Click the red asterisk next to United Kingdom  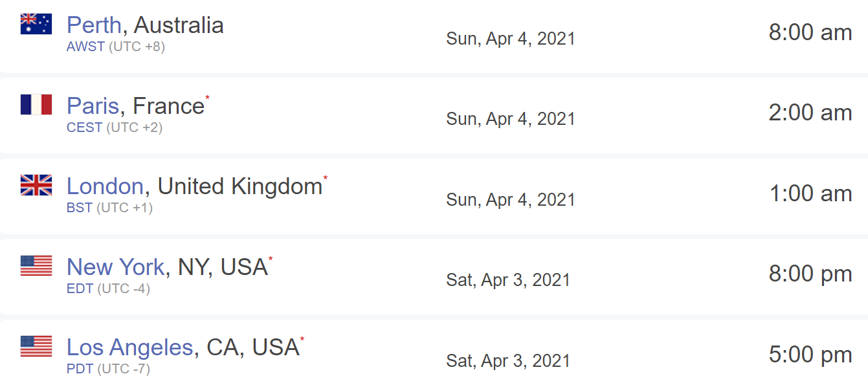tap(325, 179)
